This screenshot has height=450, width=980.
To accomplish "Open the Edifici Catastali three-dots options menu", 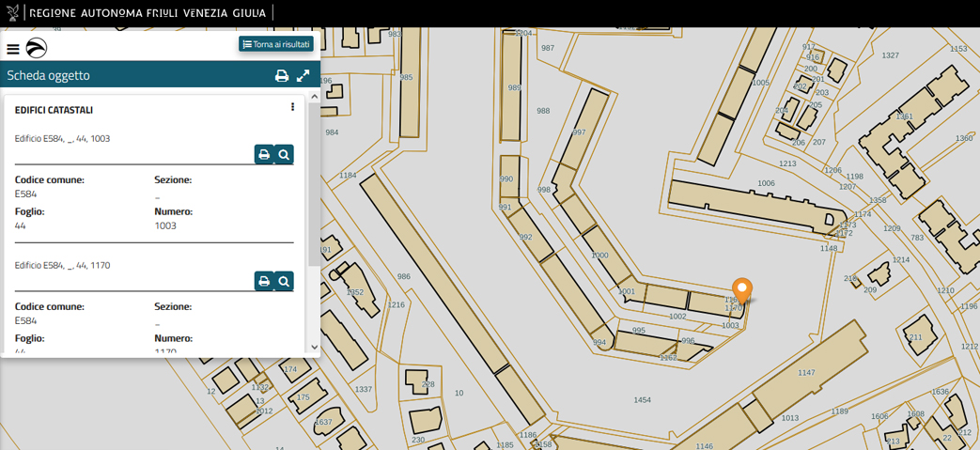I will coord(292,107).
